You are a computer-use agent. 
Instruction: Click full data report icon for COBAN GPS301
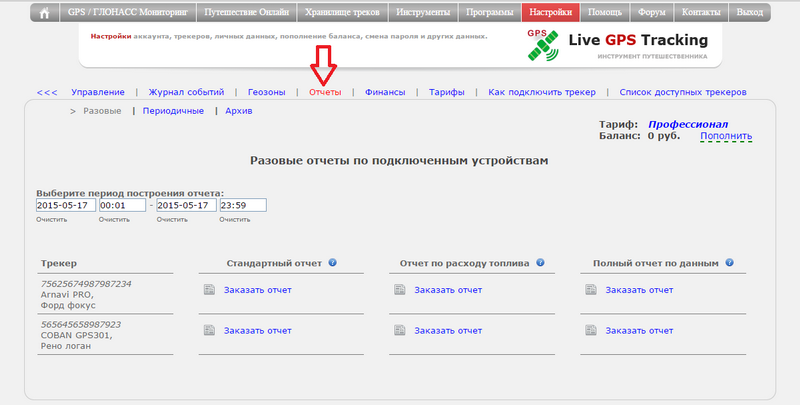pyautogui.click(x=590, y=330)
